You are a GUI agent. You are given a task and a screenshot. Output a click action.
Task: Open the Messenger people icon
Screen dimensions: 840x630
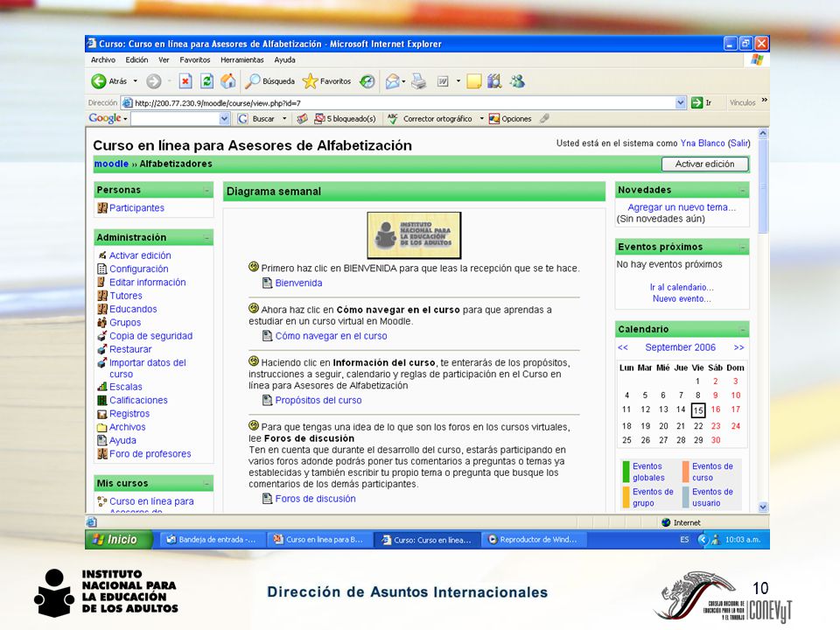pos(517,81)
